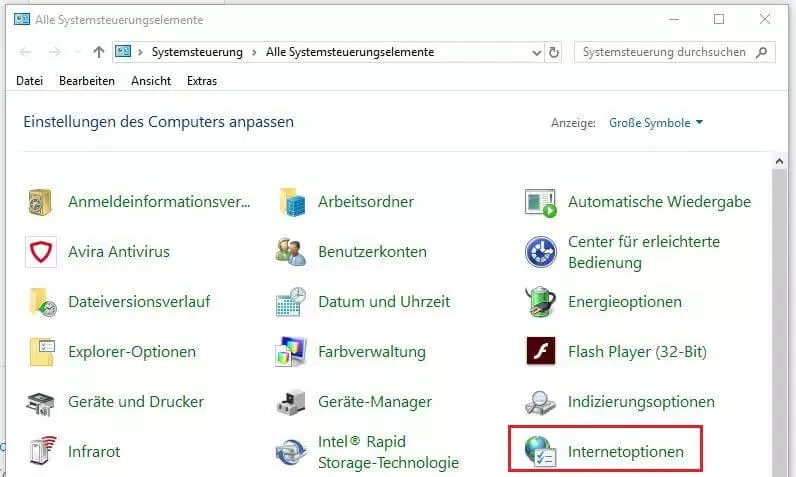
Task: Open the Automatische Wiedergabe icon
Action: (540, 203)
